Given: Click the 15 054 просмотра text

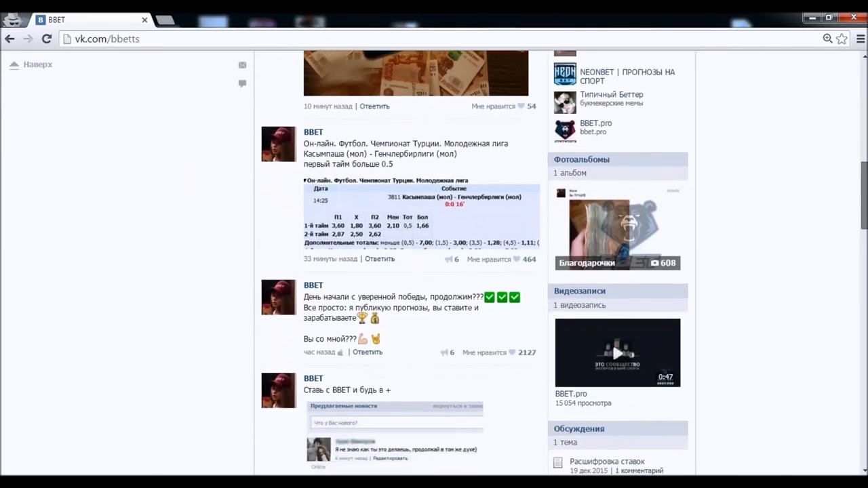Looking at the screenshot, I should (x=583, y=403).
